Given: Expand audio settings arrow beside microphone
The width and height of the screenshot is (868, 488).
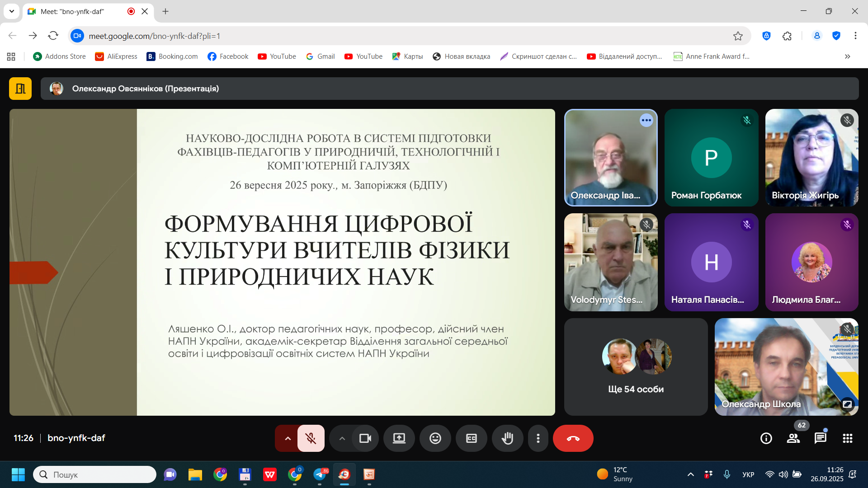Looking at the screenshot, I should [x=288, y=438].
